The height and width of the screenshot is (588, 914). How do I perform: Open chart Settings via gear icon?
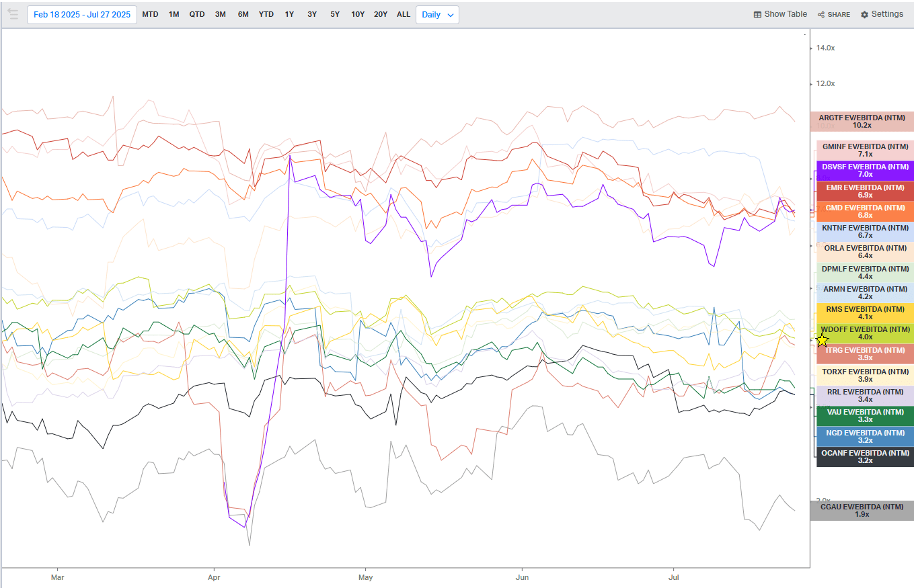(864, 13)
